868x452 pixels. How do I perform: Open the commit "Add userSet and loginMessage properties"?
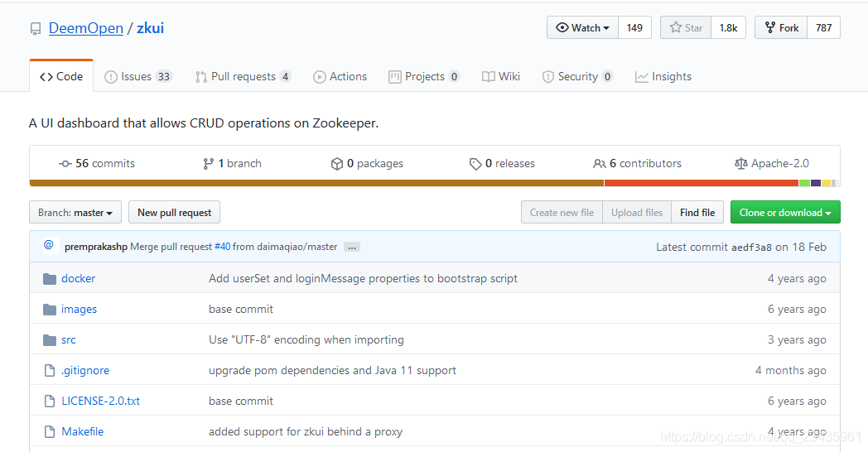point(363,278)
